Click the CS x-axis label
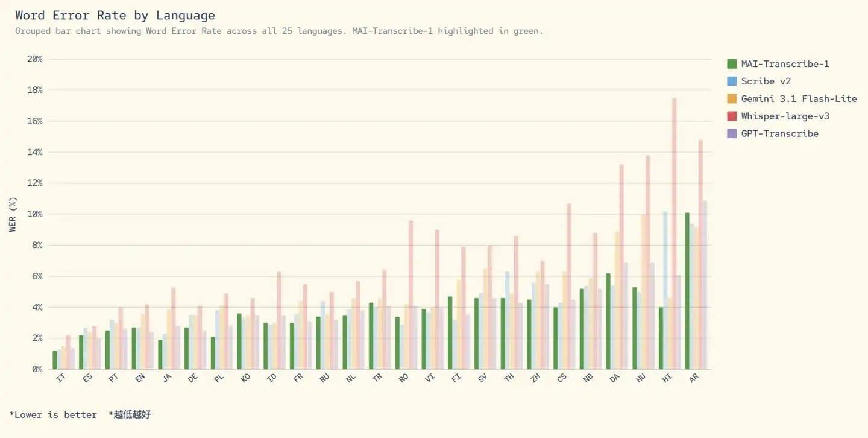 pyautogui.click(x=562, y=378)
